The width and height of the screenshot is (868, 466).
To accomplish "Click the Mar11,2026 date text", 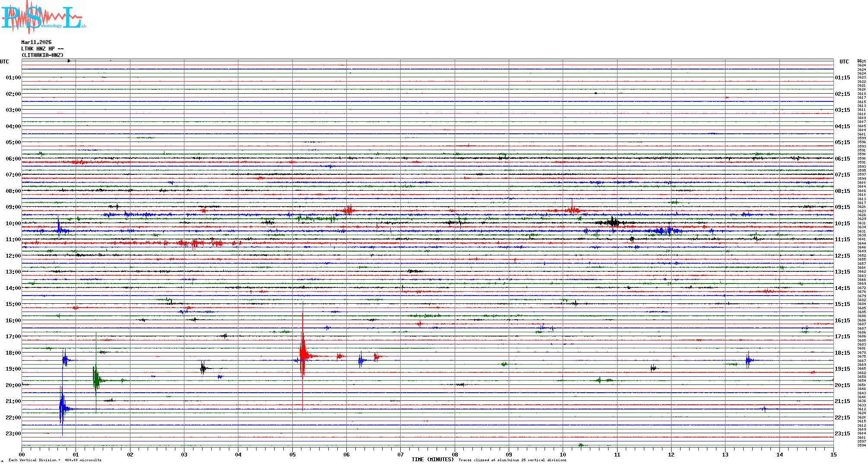I will pyautogui.click(x=36, y=42).
